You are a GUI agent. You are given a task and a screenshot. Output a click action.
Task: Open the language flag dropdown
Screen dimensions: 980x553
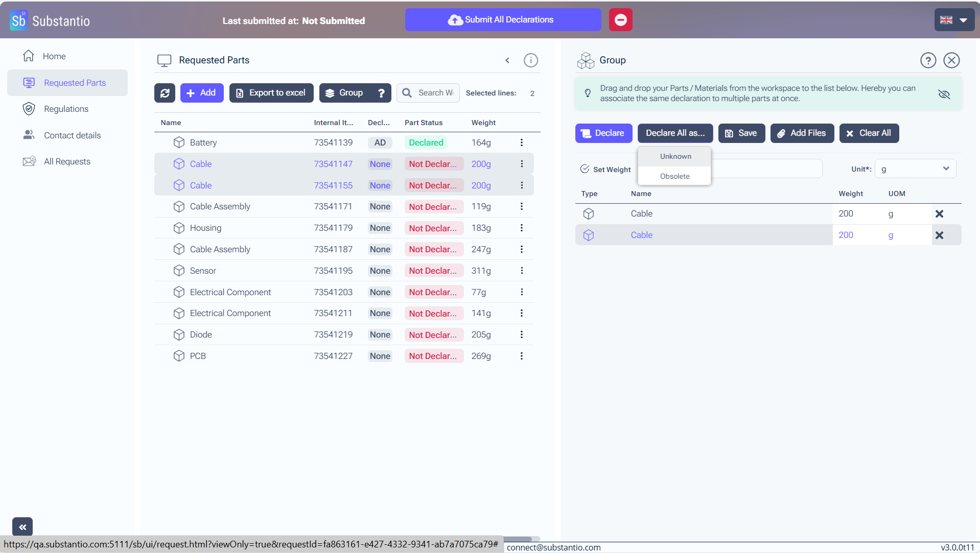[x=953, y=20]
